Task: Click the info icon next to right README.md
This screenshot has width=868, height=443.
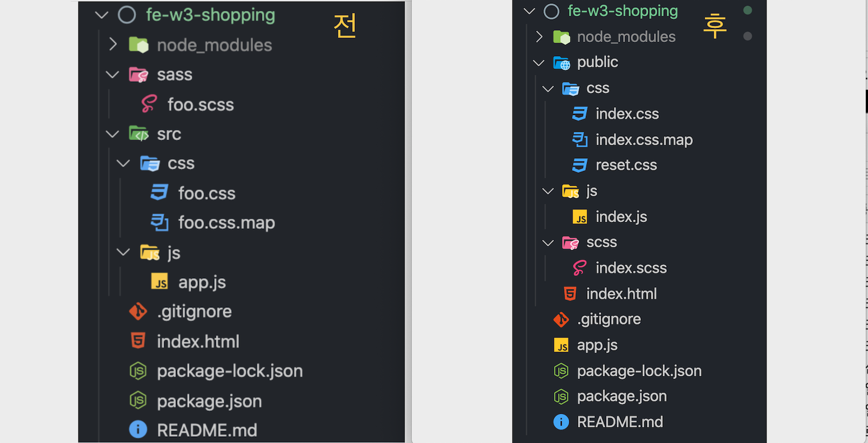Action: 561,422
